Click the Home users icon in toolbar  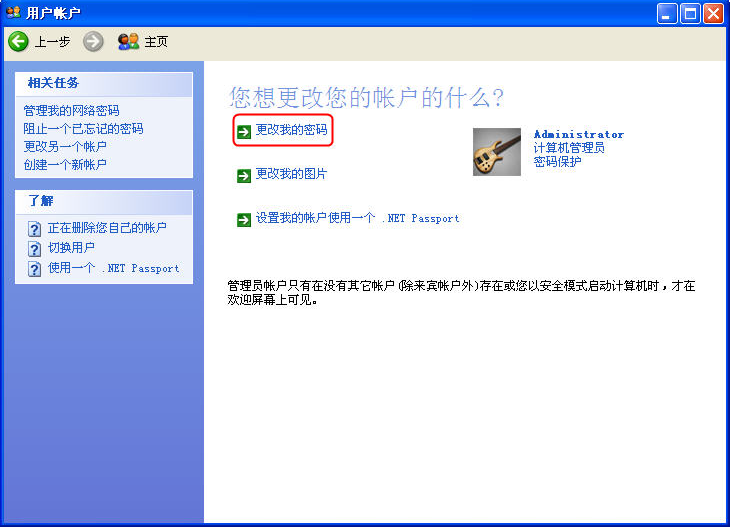pos(128,41)
